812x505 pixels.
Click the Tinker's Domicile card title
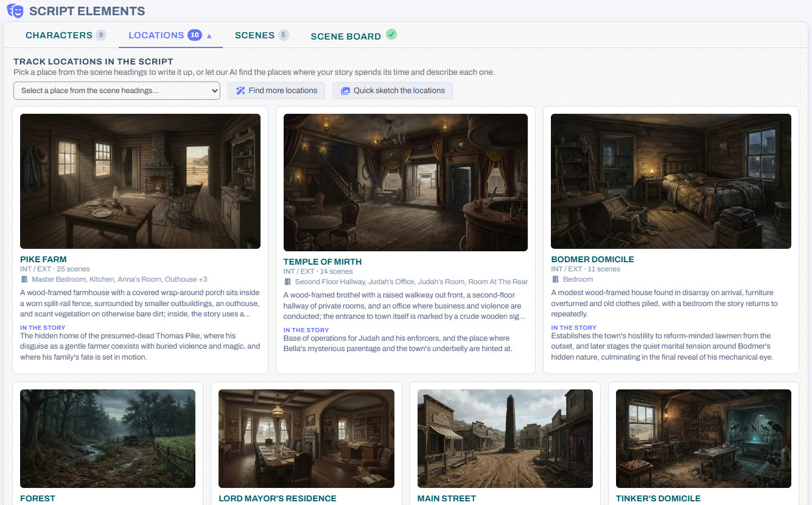pyautogui.click(x=659, y=498)
